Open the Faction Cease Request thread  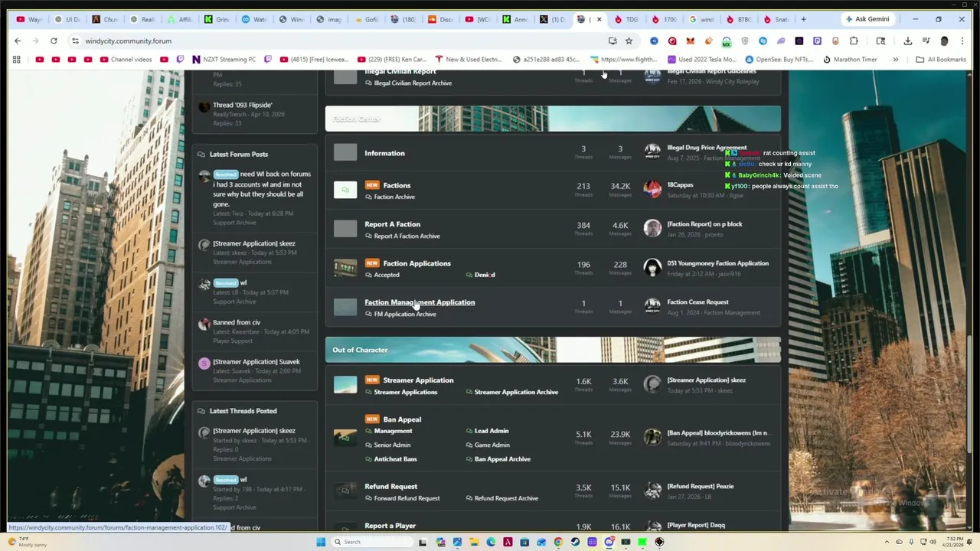point(697,302)
